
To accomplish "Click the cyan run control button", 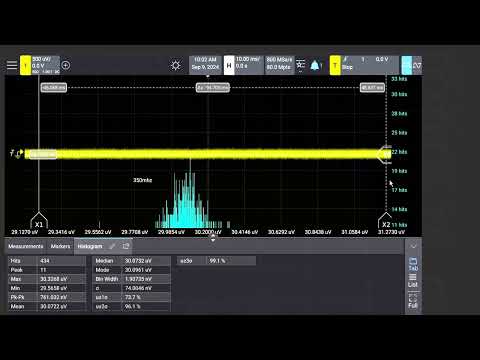I will (406, 65).
